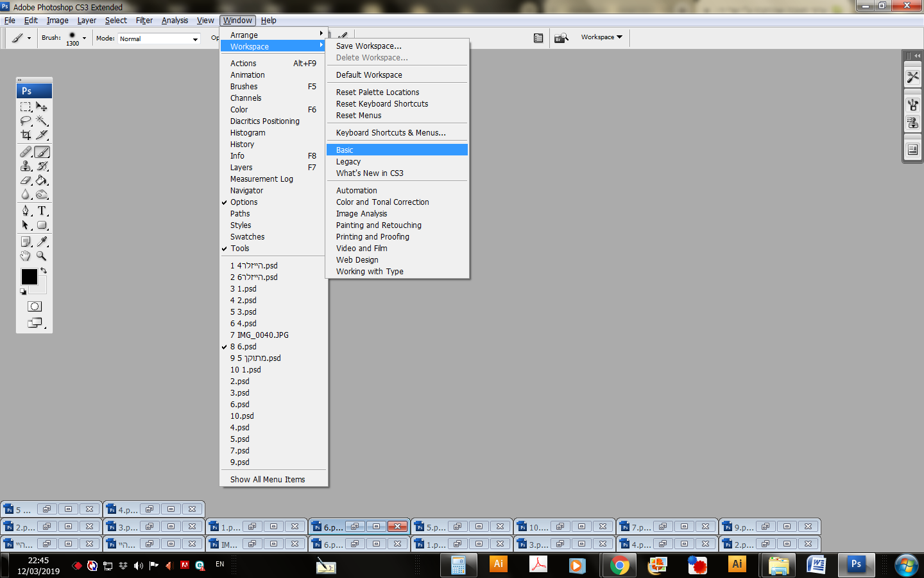This screenshot has width=924, height=578.
Task: Select the Paint Bucket tool
Action: pyautogui.click(x=42, y=180)
